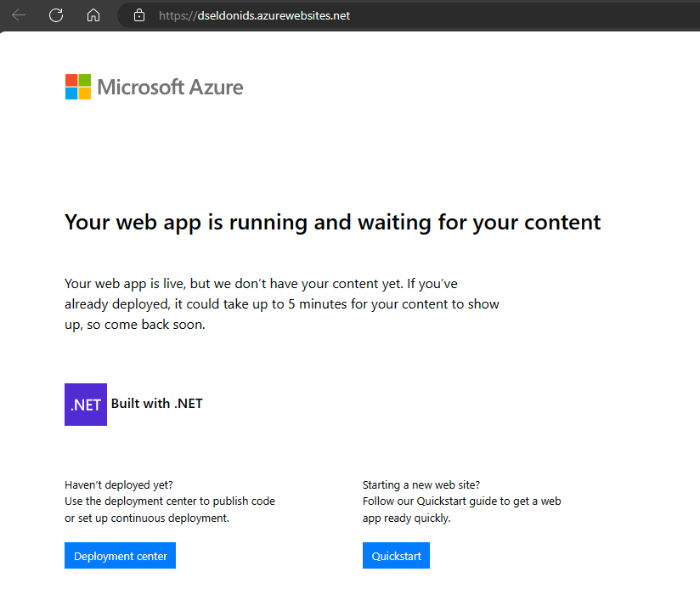Click the browser back arrow
This screenshot has height=606, width=700.
point(19,15)
